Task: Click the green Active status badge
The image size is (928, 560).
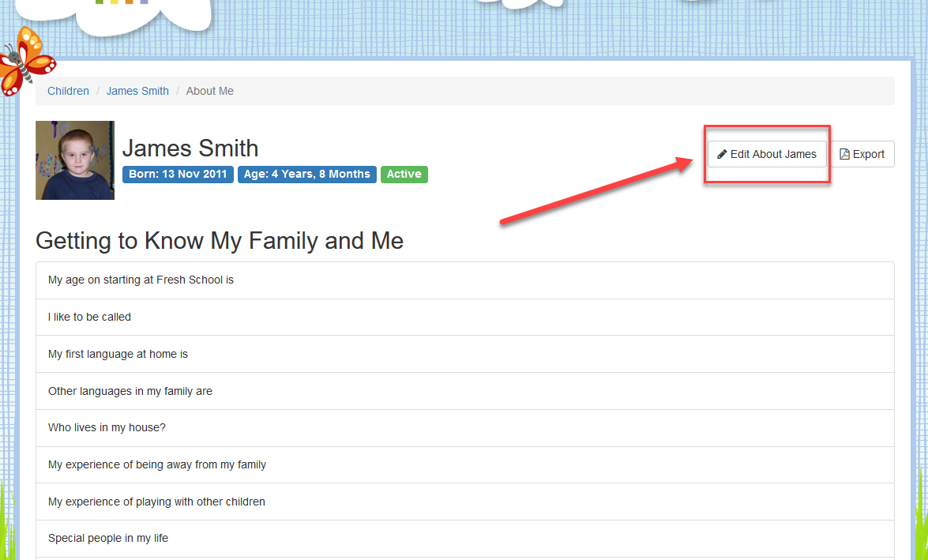Action: [x=404, y=174]
